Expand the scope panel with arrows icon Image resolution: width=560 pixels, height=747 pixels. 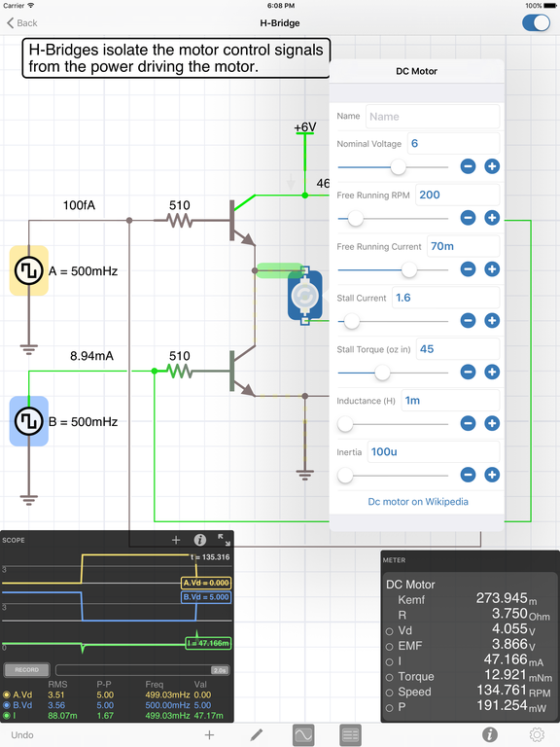tap(224, 539)
